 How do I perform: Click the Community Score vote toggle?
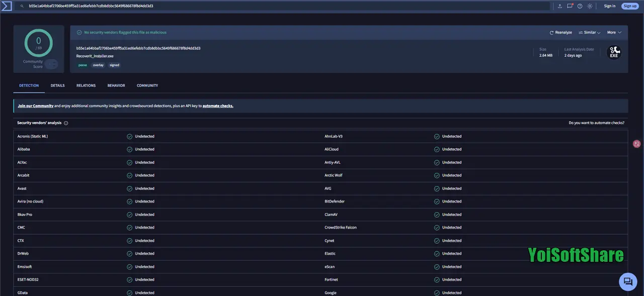pyautogui.click(x=51, y=64)
